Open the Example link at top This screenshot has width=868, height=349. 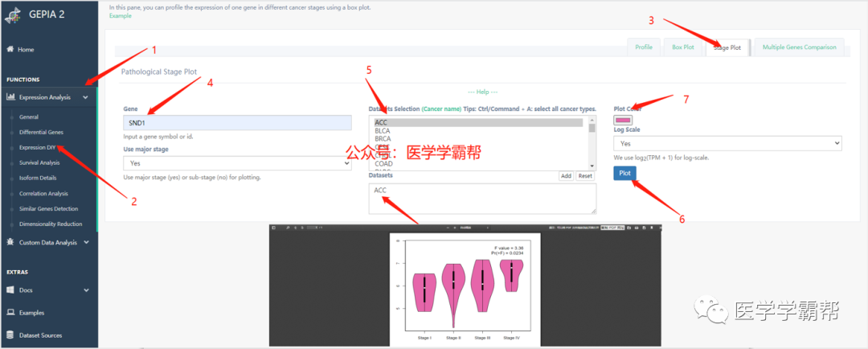click(x=121, y=15)
